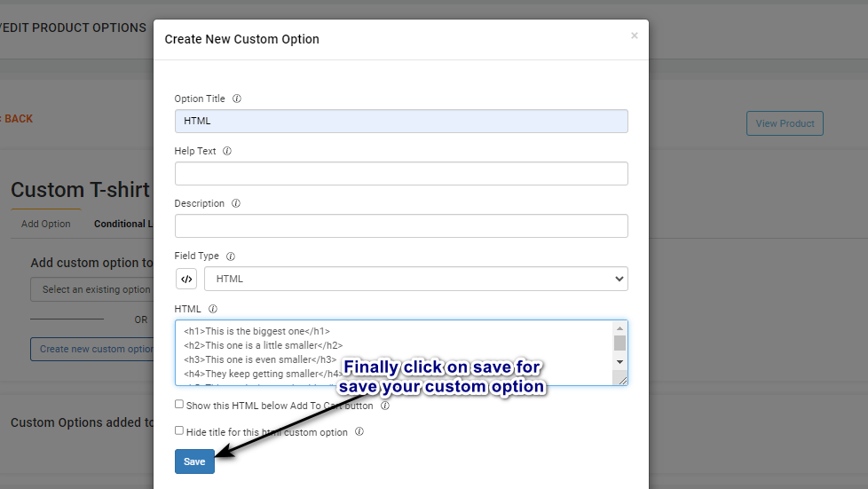
Task: Click the h3 even smaller code line
Action: coord(260,359)
